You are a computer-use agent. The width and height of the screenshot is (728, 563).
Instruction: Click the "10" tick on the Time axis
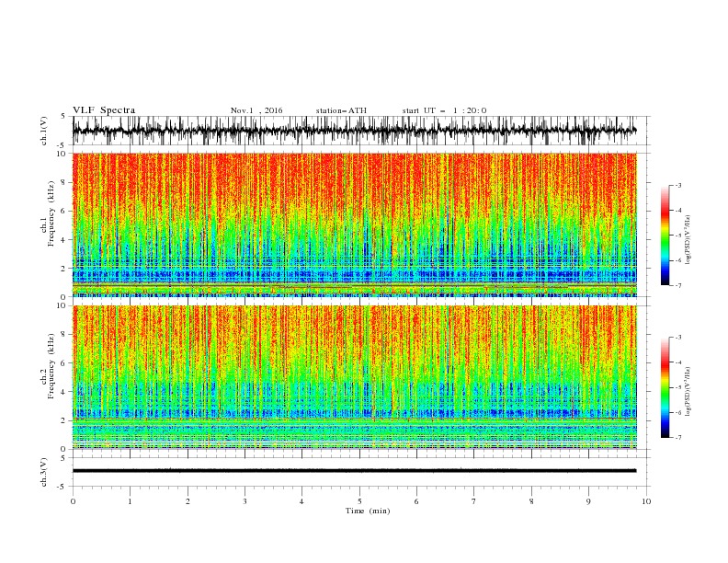point(646,501)
